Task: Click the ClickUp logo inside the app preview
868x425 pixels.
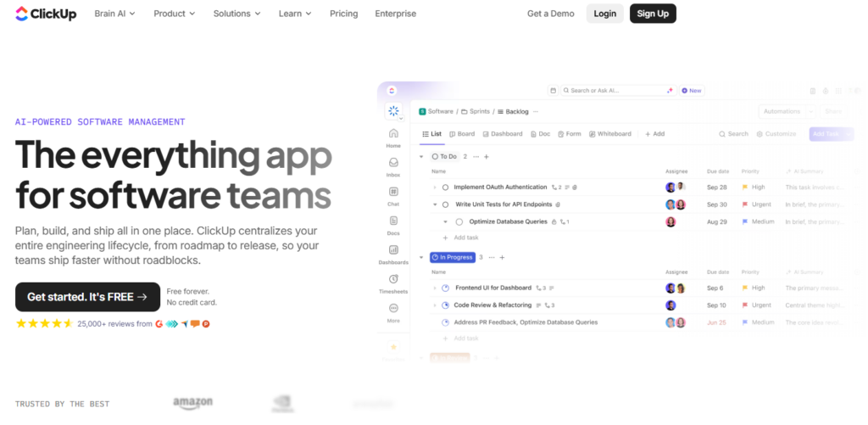Action: click(392, 90)
